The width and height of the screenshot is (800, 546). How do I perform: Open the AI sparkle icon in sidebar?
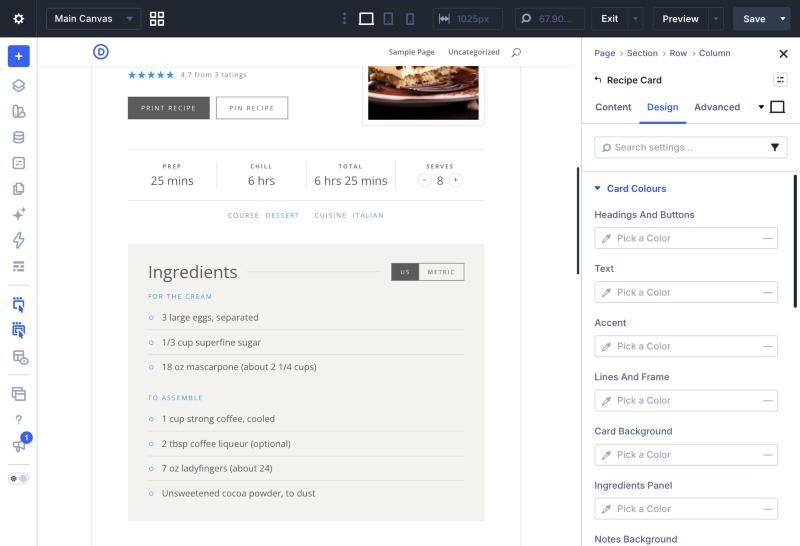[x=18, y=214]
